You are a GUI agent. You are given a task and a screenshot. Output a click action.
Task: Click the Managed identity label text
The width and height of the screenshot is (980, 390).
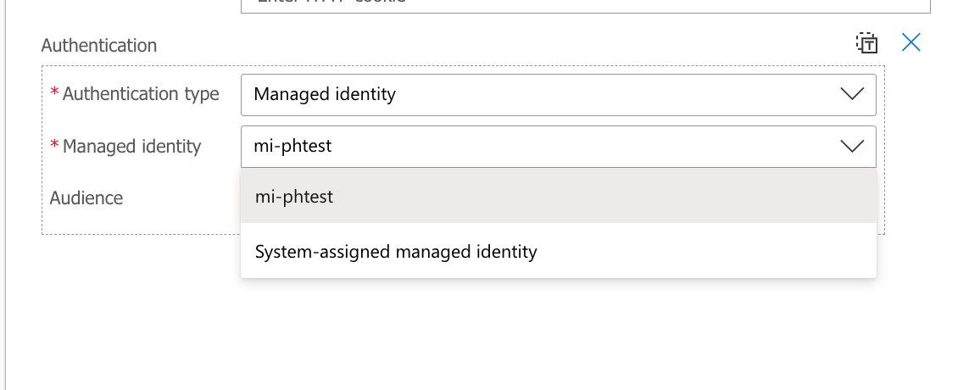(132, 146)
